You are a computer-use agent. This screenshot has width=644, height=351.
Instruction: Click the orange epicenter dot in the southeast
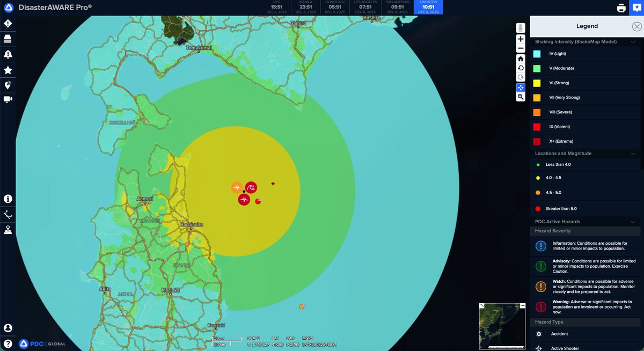(x=302, y=306)
